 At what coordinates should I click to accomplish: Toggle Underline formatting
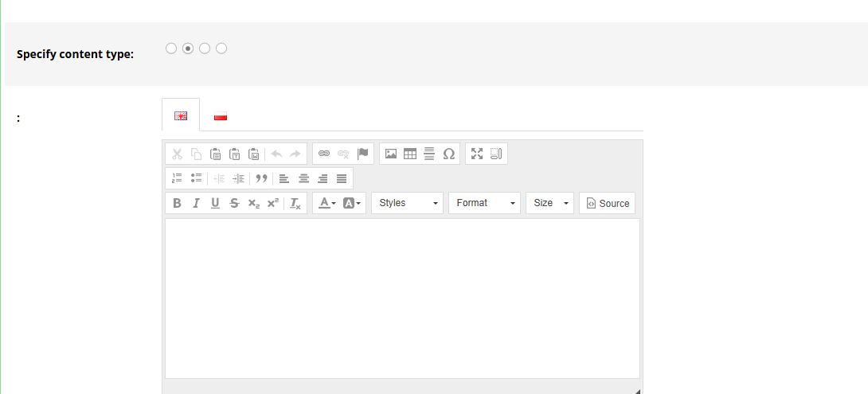pos(215,203)
